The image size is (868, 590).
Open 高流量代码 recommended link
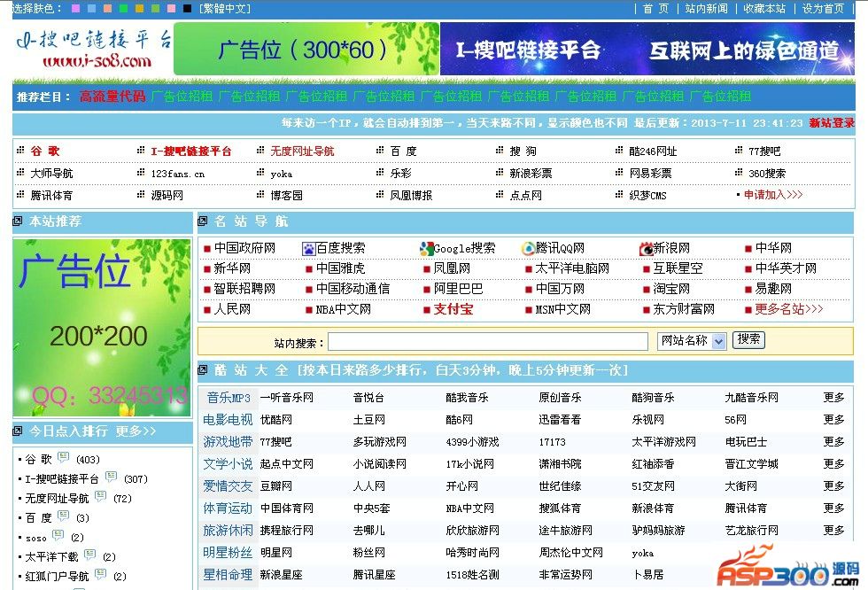pyautogui.click(x=112, y=97)
